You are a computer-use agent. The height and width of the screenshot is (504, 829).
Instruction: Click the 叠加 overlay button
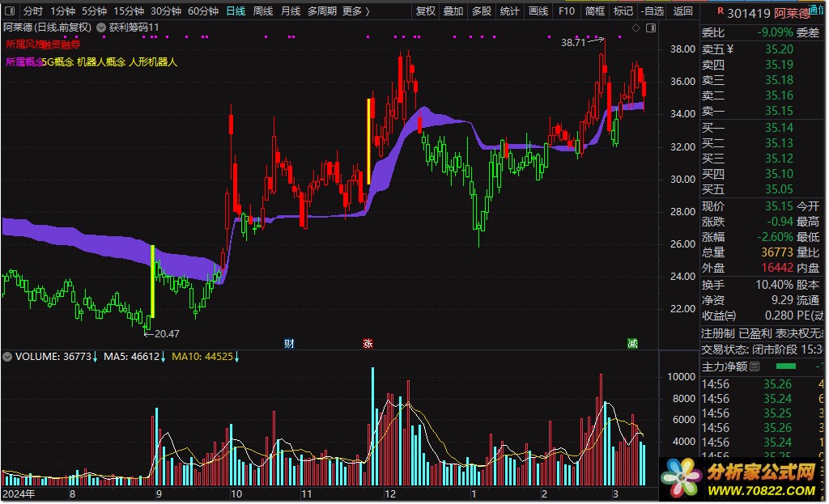453,11
